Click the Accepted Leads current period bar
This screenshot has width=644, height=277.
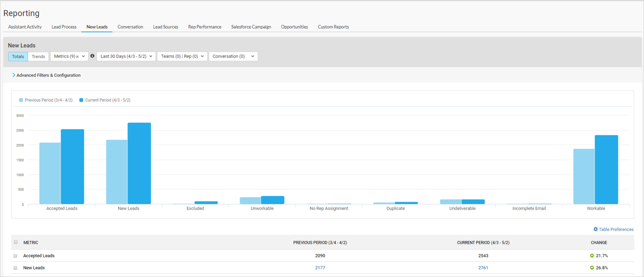[72, 167]
